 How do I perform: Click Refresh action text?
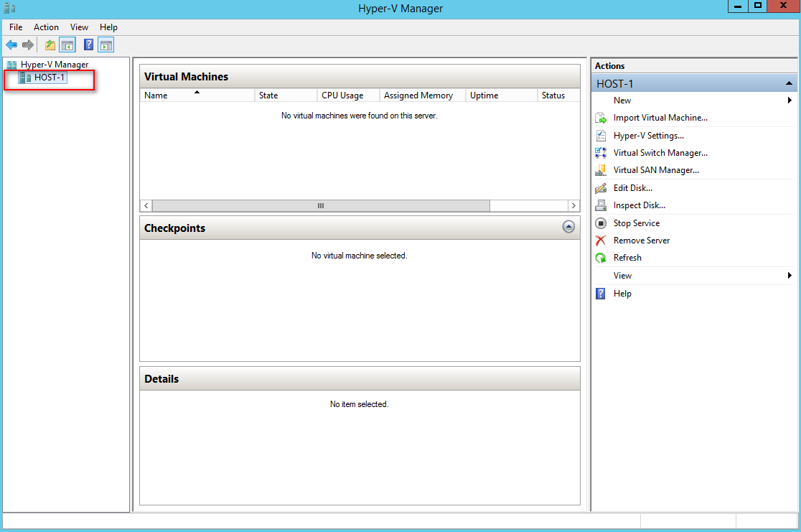pyautogui.click(x=627, y=258)
